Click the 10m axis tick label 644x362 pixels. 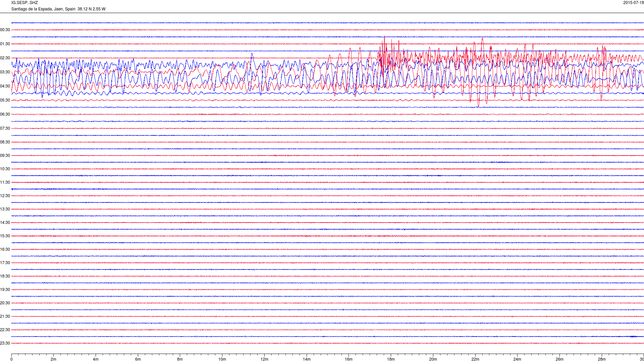pos(222,359)
